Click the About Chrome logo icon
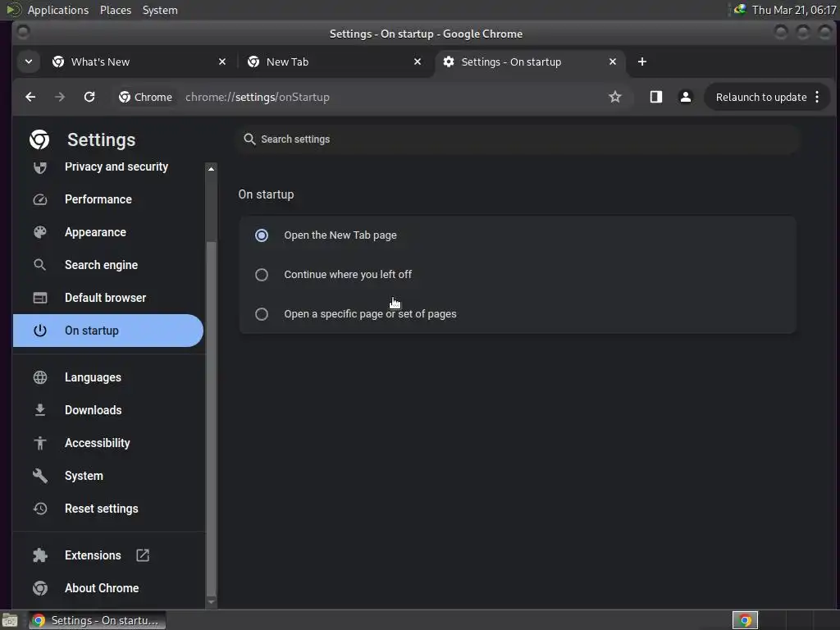The height and width of the screenshot is (630, 840). pos(40,588)
